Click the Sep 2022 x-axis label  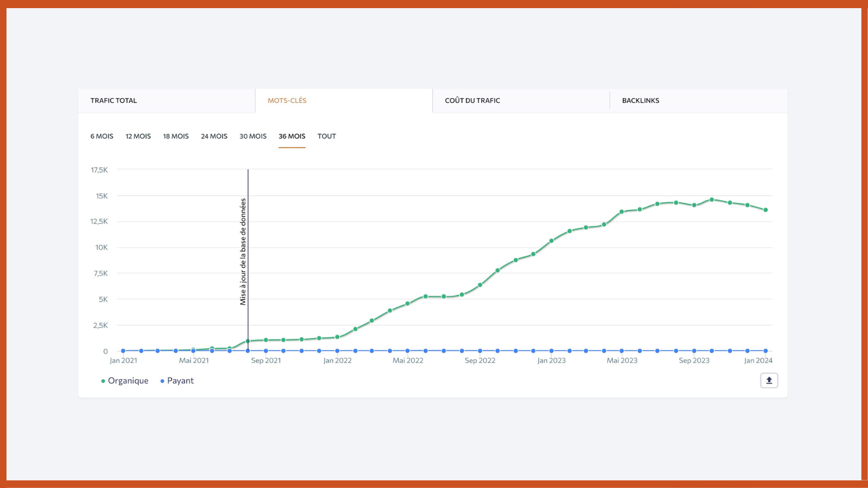point(480,361)
